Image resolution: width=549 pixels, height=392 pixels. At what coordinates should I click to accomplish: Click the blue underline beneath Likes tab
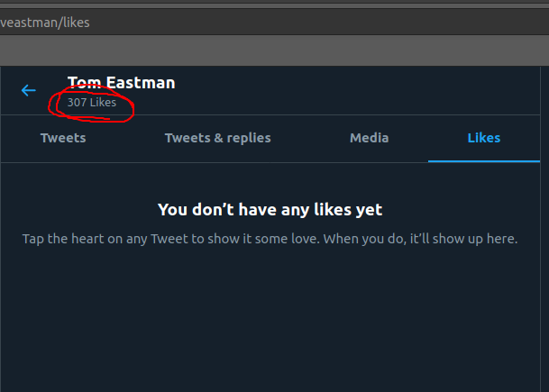[x=483, y=160]
